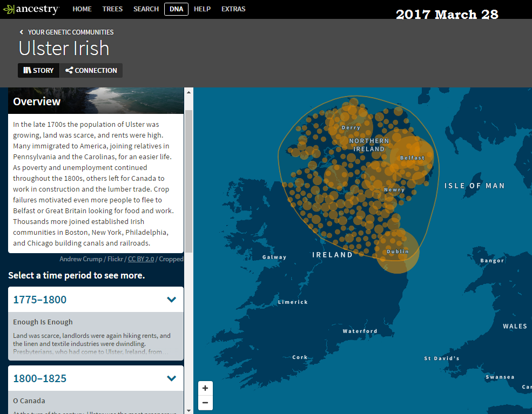Open the SEARCH menu item
The width and height of the screenshot is (532, 414).
click(146, 9)
